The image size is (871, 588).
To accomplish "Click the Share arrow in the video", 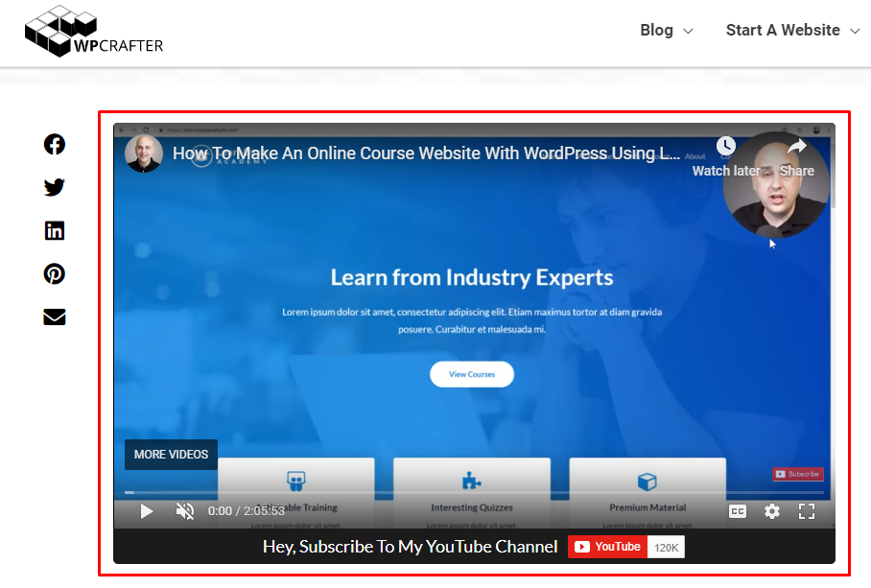I will pos(797,146).
